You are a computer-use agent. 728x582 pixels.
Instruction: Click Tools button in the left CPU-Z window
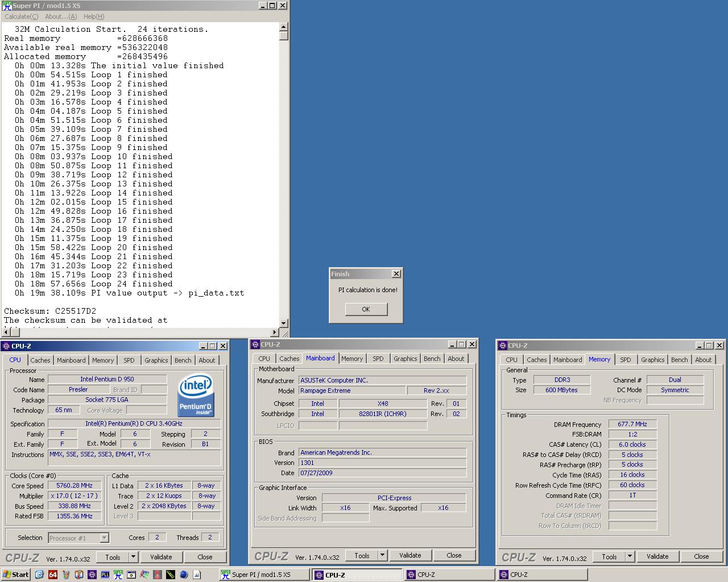[113, 557]
